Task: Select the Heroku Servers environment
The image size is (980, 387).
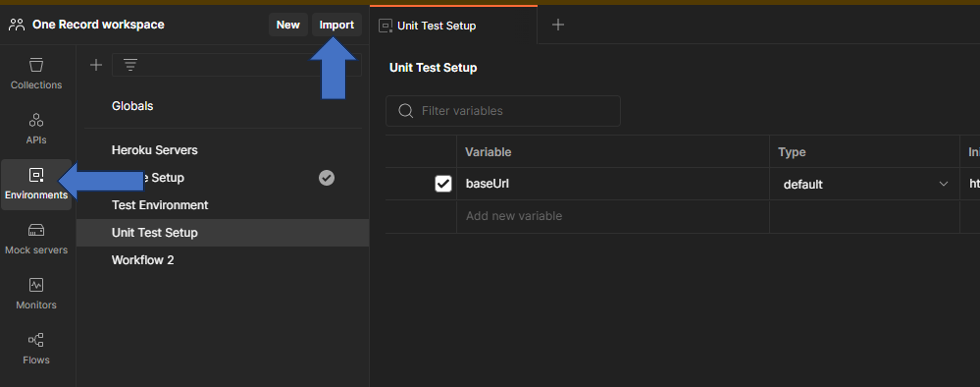Action: [223, 150]
